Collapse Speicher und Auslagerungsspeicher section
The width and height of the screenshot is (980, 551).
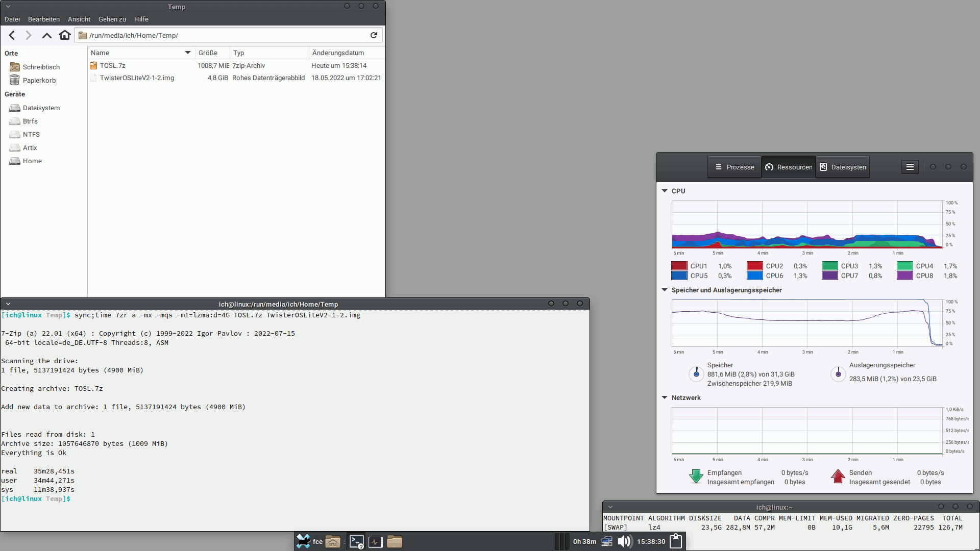665,290
